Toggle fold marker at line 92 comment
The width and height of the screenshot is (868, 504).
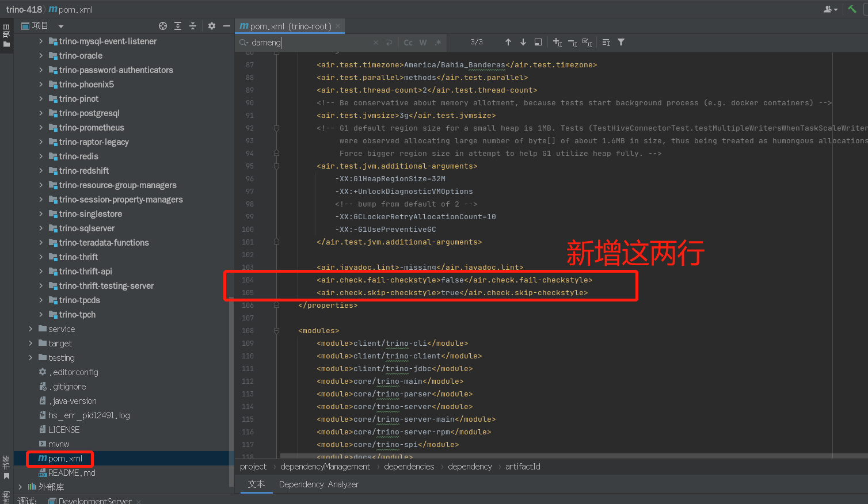(x=276, y=128)
